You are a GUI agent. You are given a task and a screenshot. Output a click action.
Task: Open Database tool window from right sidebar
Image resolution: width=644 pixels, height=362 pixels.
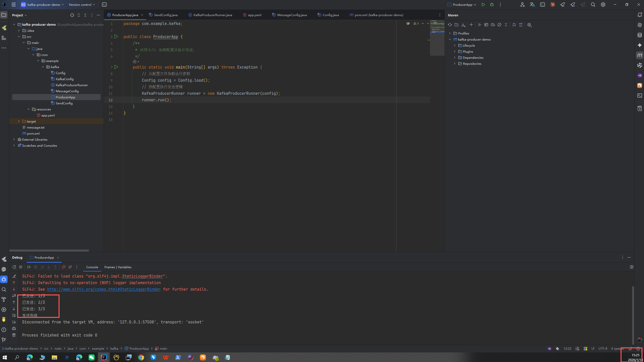(x=639, y=35)
